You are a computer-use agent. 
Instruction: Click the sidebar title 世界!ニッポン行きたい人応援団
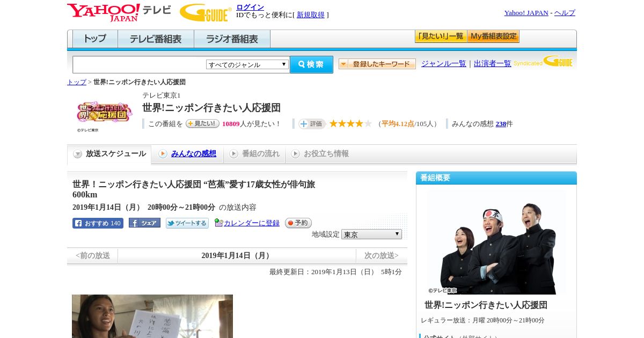tap(486, 305)
